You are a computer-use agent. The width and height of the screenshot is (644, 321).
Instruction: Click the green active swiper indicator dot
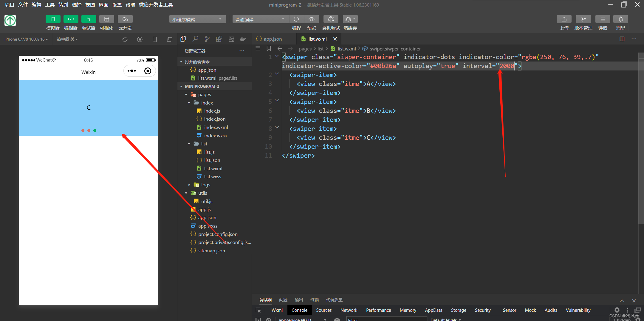coord(95,130)
